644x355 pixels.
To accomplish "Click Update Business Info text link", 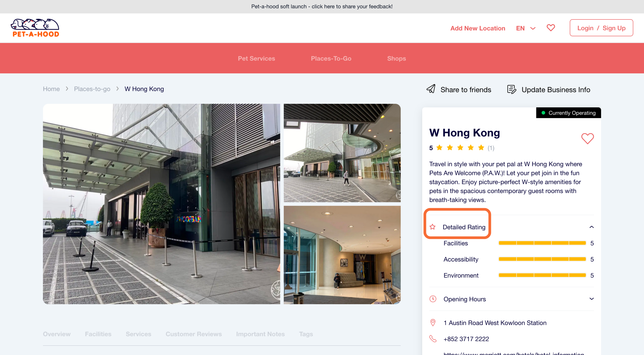I will coord(556,90).
